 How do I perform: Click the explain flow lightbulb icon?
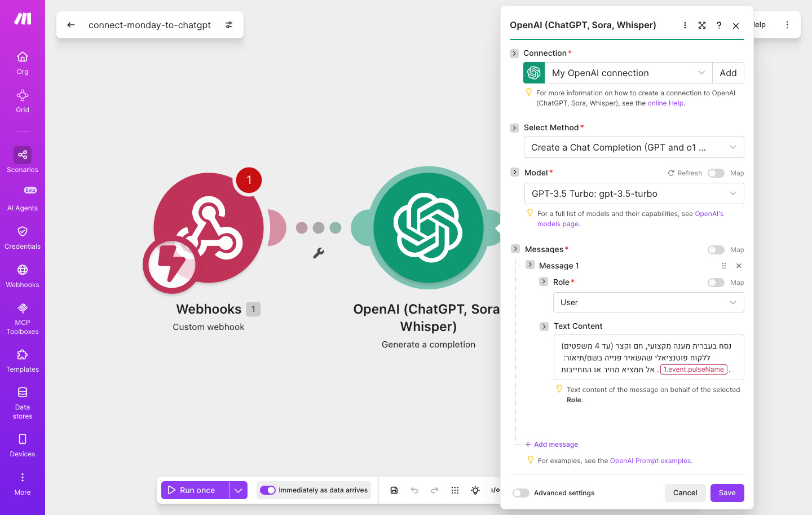(475, 490)
